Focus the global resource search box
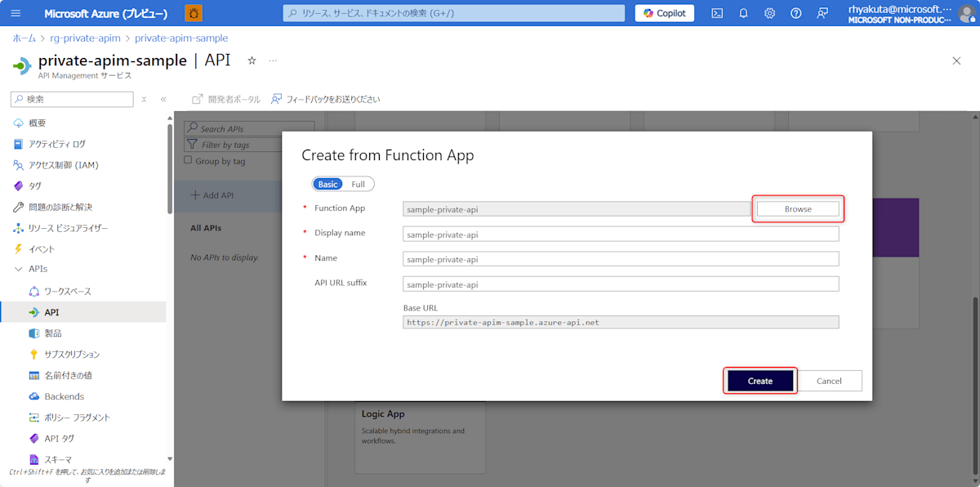Viewport: 980px width, 487px height. click(x=453, y=13)
